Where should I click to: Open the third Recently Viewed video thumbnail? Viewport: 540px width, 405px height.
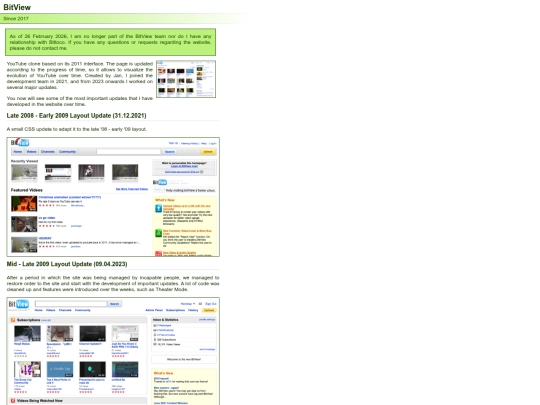point(91,172)
